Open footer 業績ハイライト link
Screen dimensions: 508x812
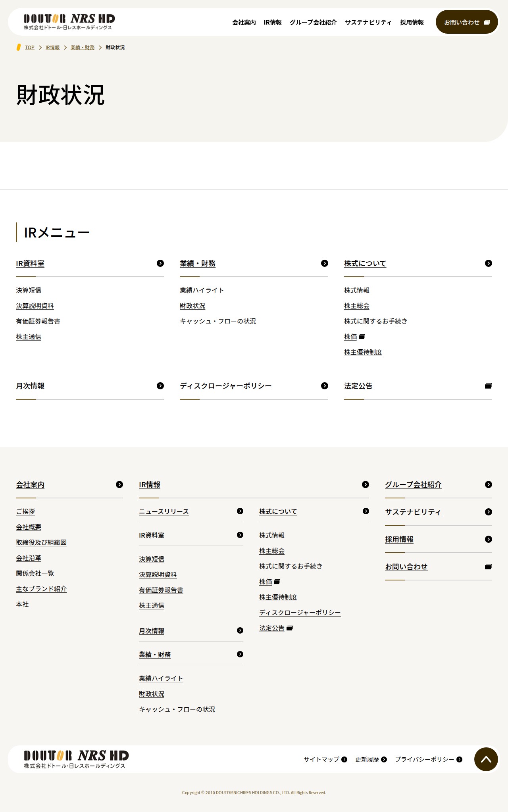click(161, 678)
